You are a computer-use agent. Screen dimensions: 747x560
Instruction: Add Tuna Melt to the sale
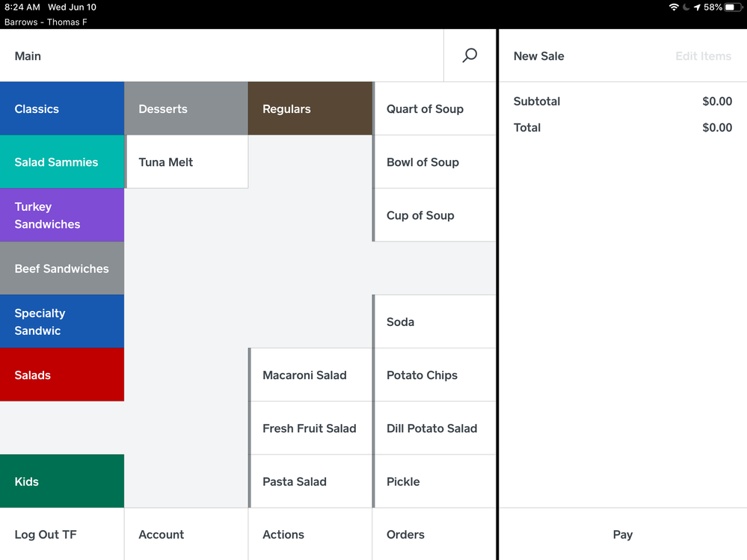pyautogui.click(x=187, y=162)
